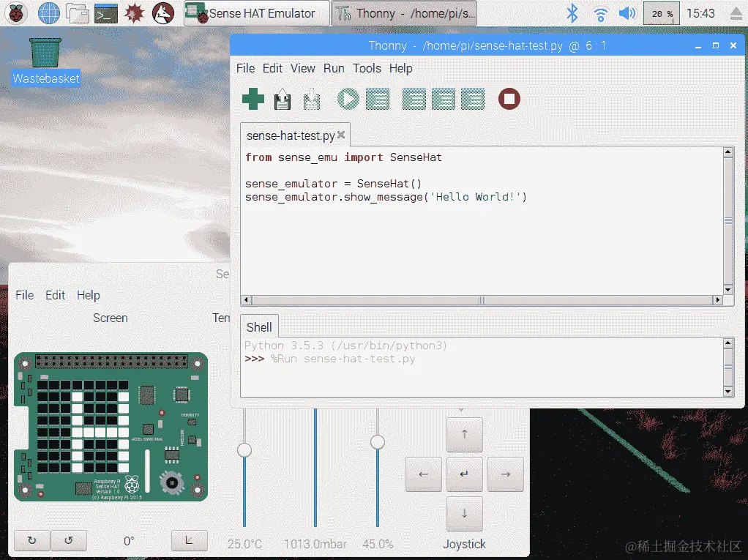Click the eject icon in tray
748x560 pixels.
tap(736, 14)
